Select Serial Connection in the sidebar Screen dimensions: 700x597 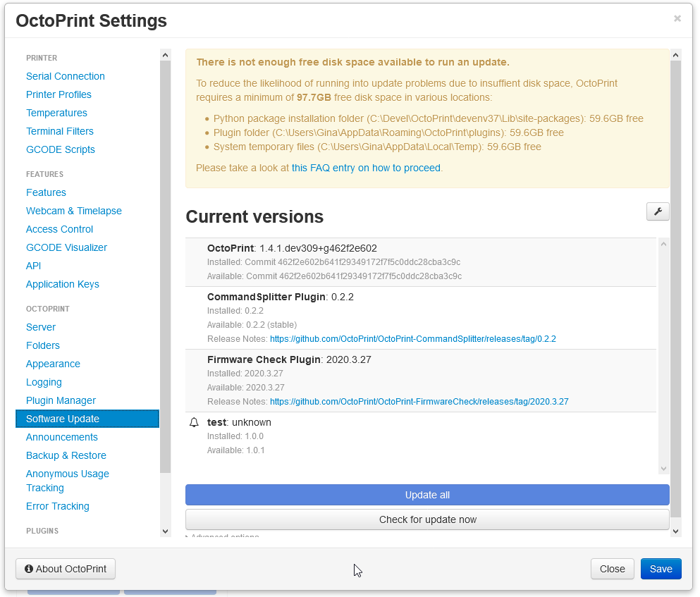(x=65, y=76)
